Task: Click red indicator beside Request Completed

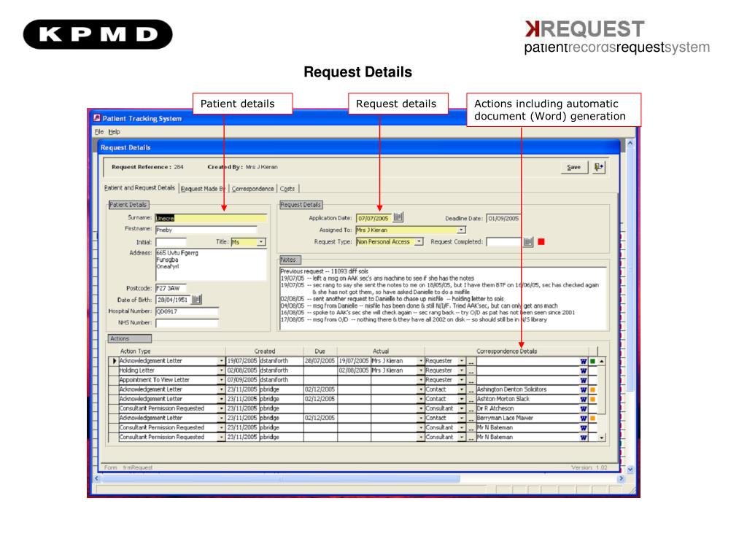Action: click(541, 242)
